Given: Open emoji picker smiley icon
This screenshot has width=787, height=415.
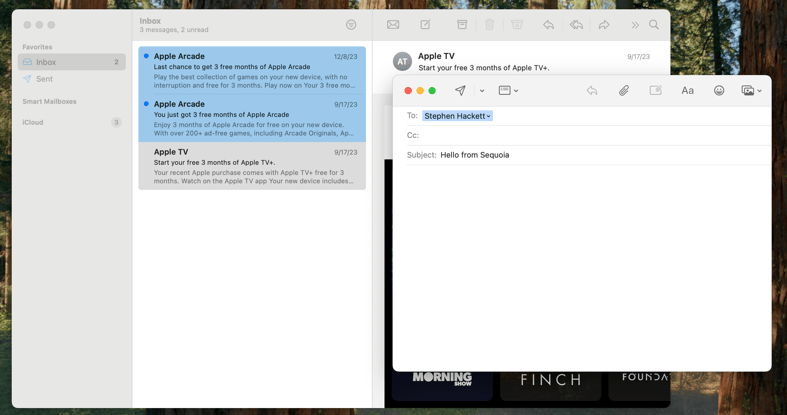Looking at the screenshot, I should point(719,90).
